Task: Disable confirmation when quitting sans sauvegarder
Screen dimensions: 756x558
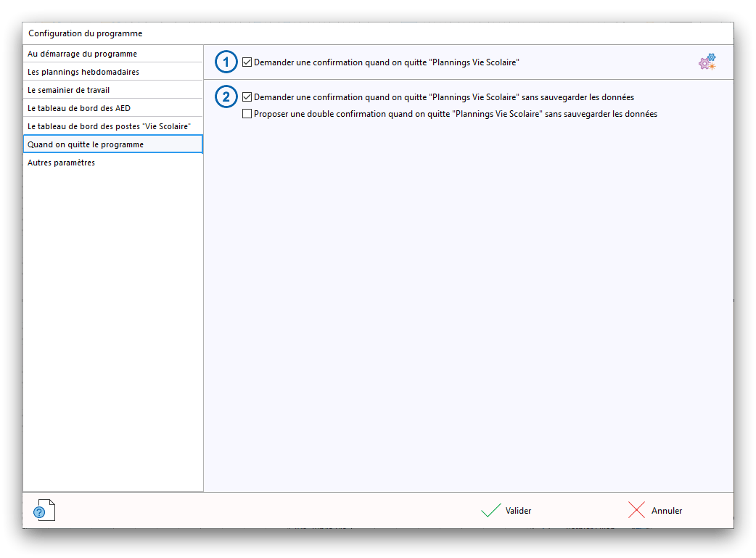Action: (247, 97)
